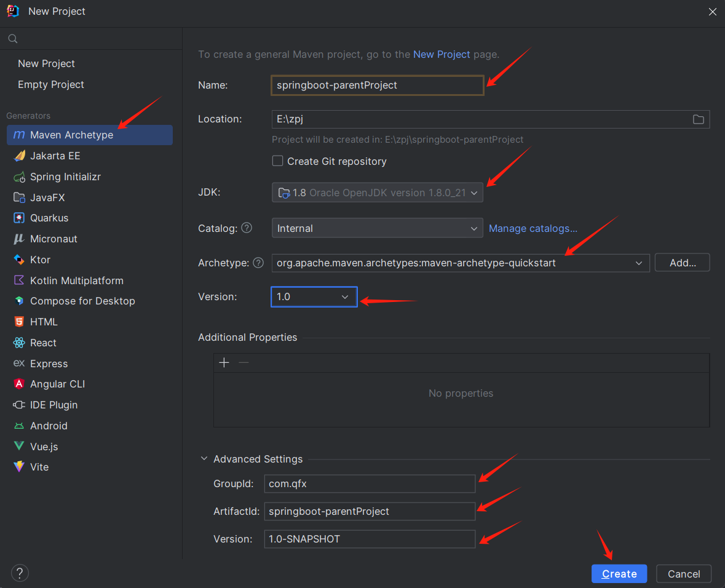Choose the JavaFX generator
The width and height of the screenshot is (725, 588).
(90, 197)
